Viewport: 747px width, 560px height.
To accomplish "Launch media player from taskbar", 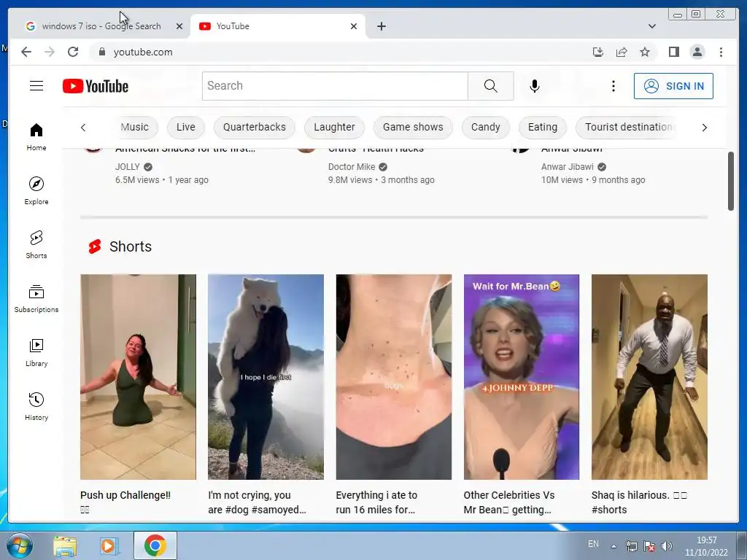I will point(108,545).
